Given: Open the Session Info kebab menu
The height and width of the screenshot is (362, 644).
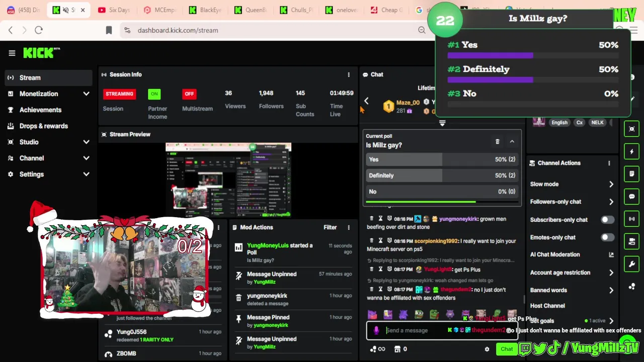Looking at the screenshot, I should tap(349, 74).
